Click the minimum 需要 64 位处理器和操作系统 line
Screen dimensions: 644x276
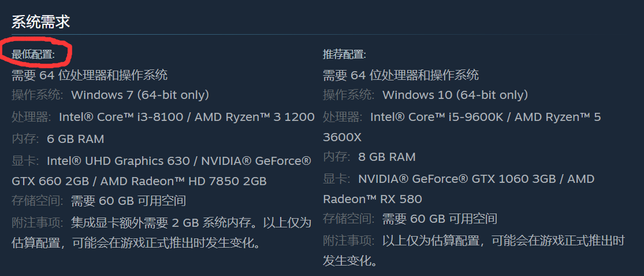[x=90, y=75]
